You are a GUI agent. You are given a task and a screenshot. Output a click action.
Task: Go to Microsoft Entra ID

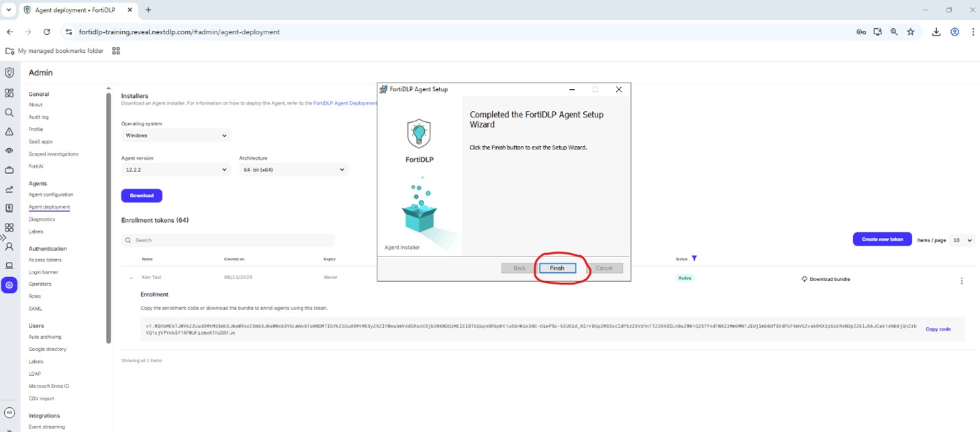pyautogui.click(x=49, y=386)
